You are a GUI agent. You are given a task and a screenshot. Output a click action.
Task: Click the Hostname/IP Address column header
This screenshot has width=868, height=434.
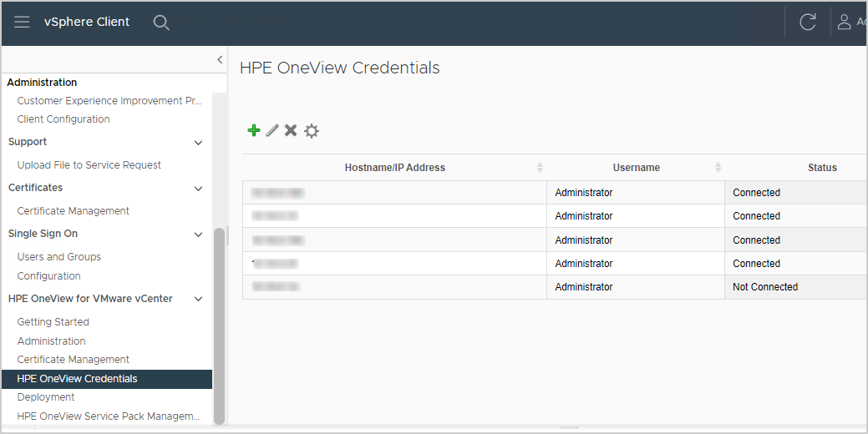click(394, 168)
